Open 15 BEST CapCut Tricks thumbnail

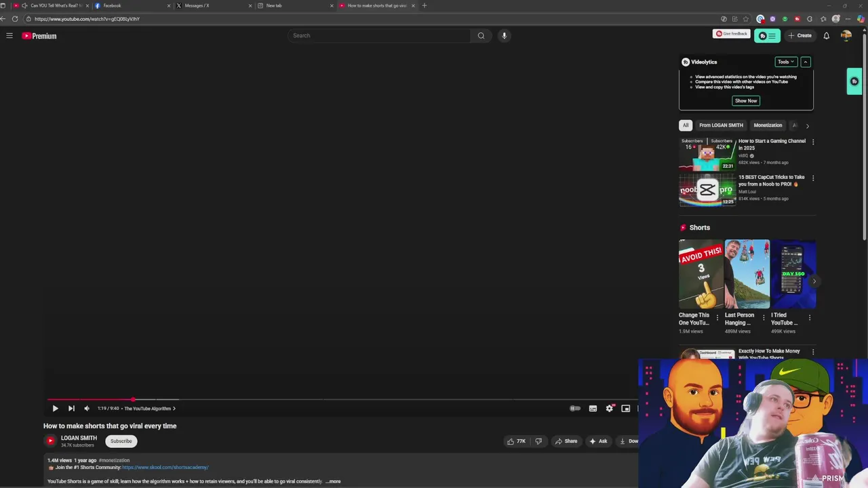pos(707,190)
